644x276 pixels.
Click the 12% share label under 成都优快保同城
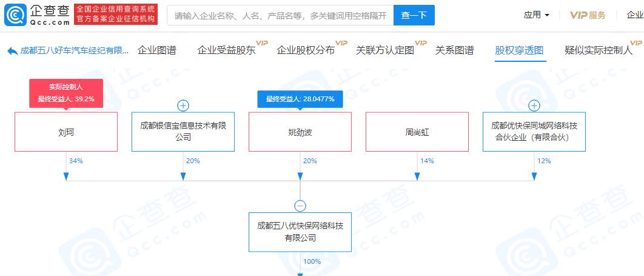click(545, 161)
